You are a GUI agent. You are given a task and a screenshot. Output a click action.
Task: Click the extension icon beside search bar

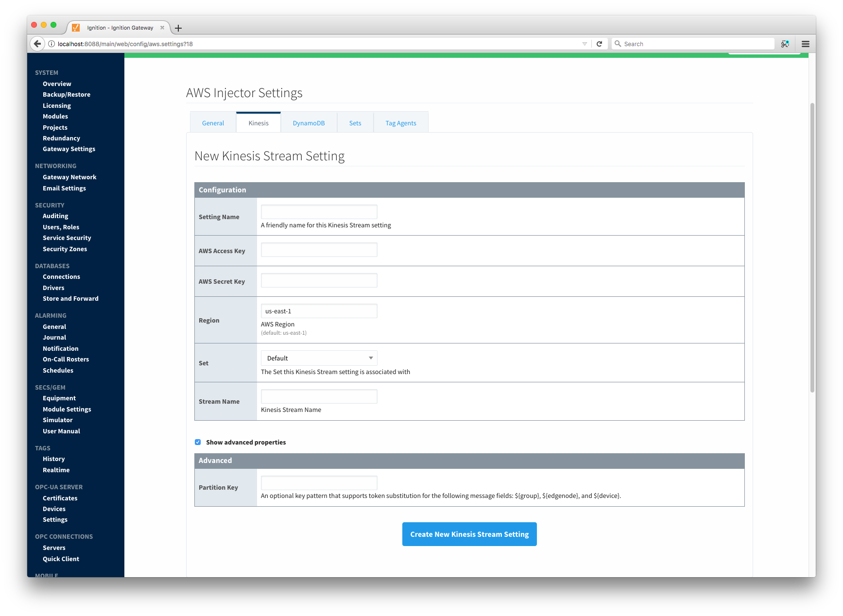(785, 44)
